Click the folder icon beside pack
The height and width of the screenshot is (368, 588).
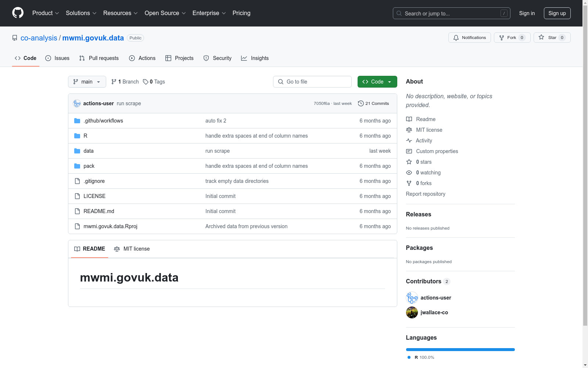coord(77,166)
